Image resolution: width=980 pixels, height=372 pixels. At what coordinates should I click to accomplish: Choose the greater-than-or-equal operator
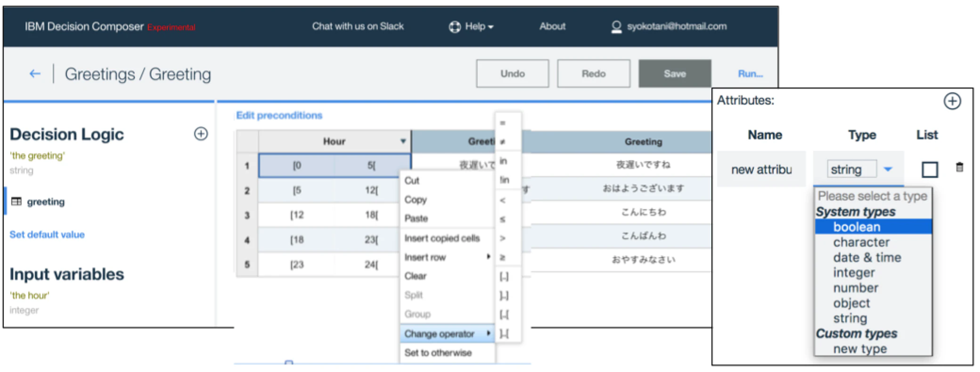click(503, 258)
